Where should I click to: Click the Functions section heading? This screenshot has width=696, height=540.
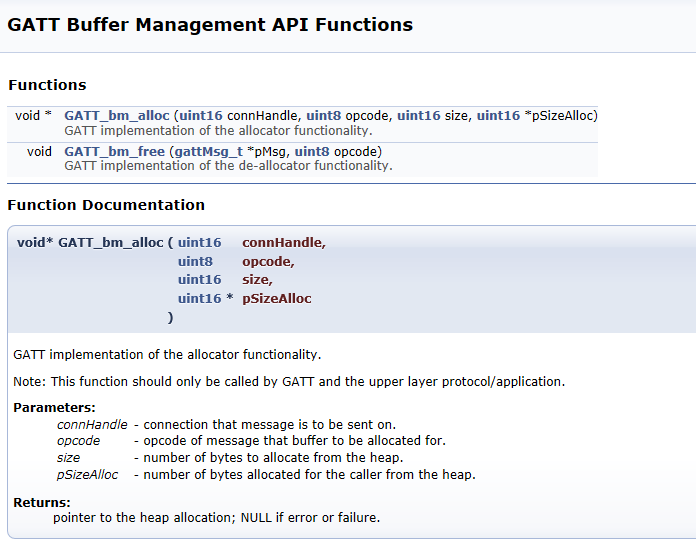[47, 85]
